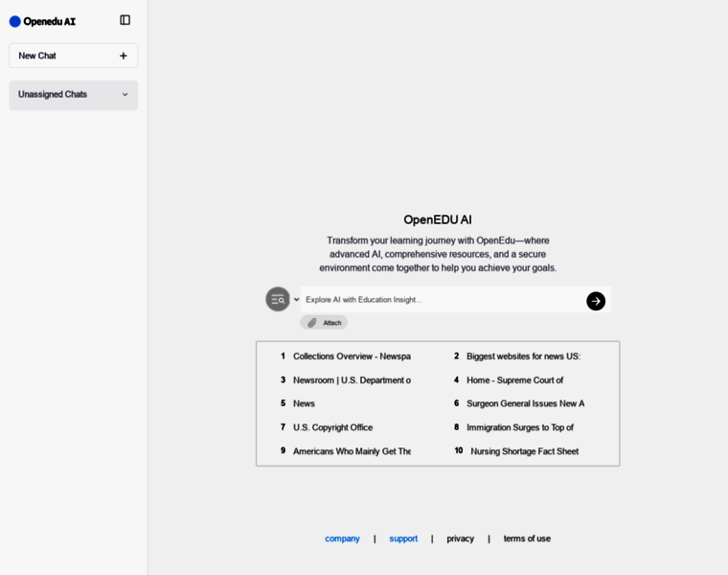Image resolution: width=728 pixels, height=575 pixels.
Task: Select Americans Who Mainly Get The suggestion
Action: coord(352,451)
